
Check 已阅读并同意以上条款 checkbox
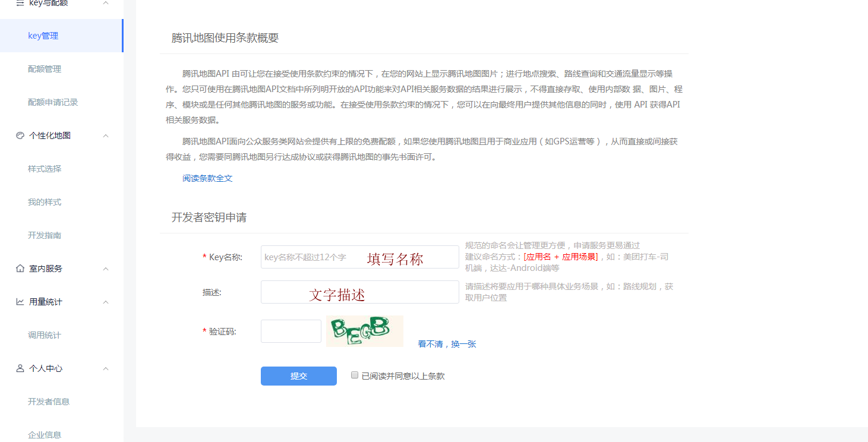click(x=355, y=375)
